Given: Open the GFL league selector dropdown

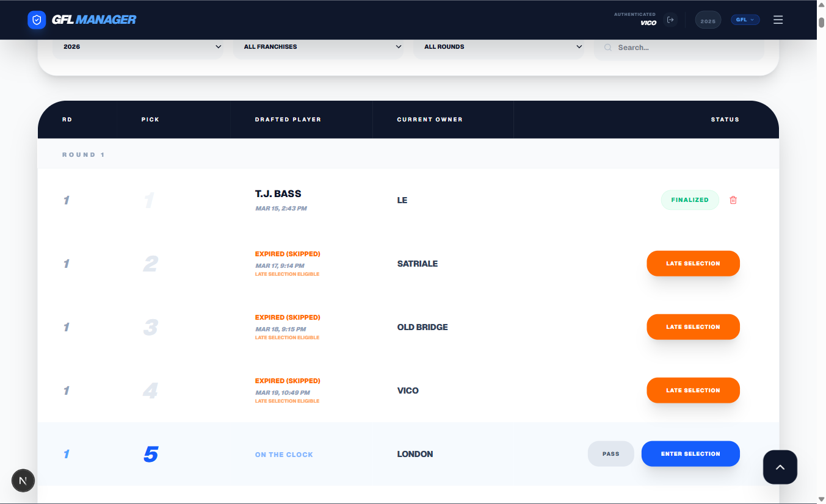Looking at the screenshot, I should pyautogui.click(x=745, y=20).
